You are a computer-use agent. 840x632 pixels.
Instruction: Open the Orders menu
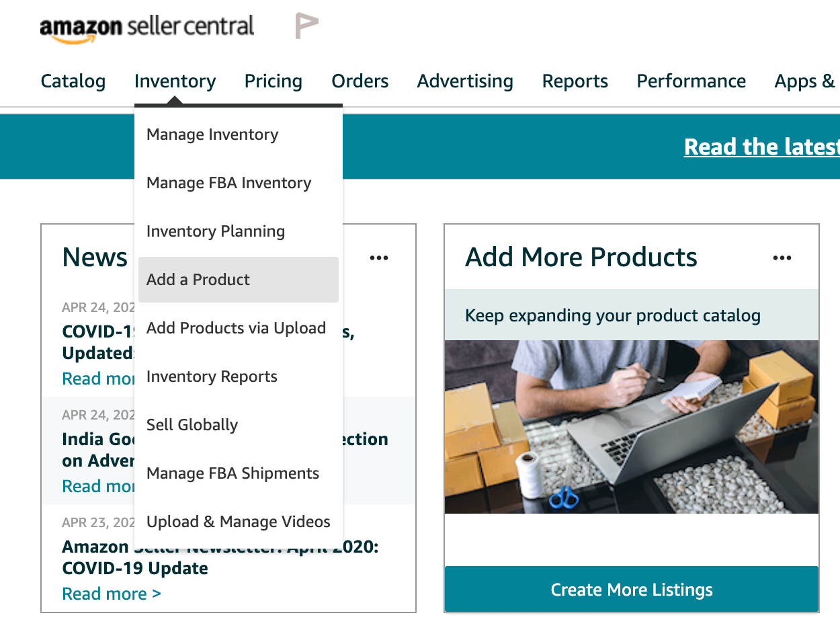point(360,81)
